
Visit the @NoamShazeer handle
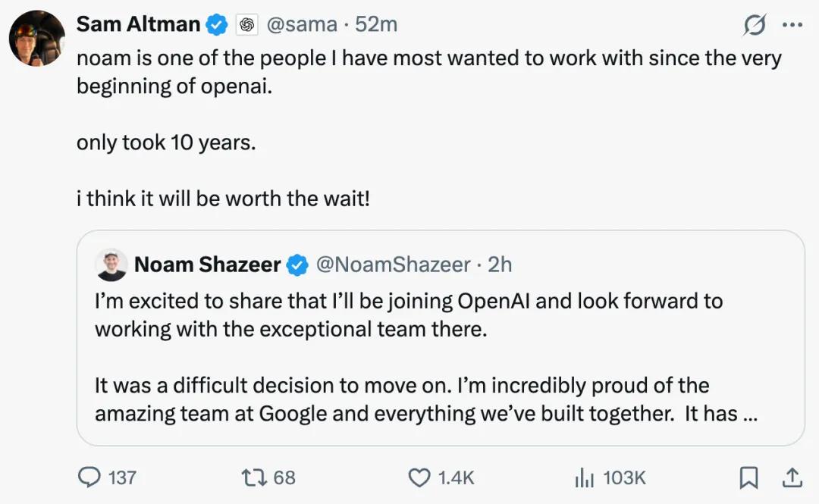click(394, 265)
